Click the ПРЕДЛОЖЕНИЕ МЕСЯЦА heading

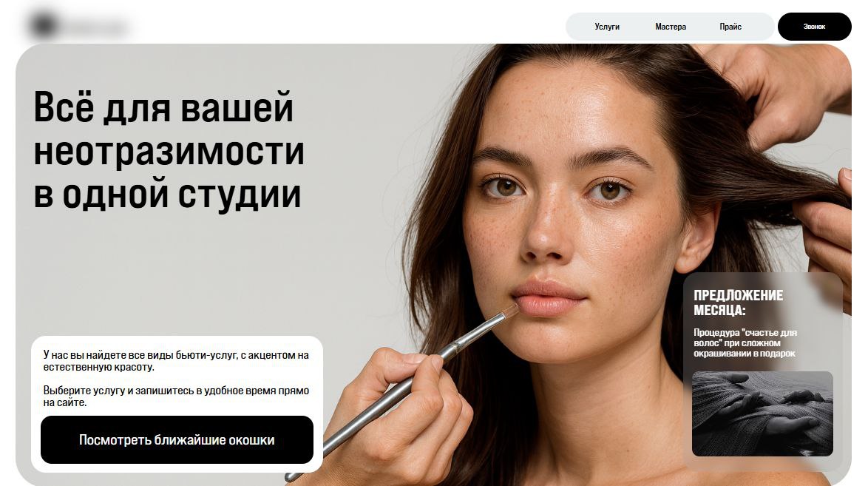click(x=738, y=303)
